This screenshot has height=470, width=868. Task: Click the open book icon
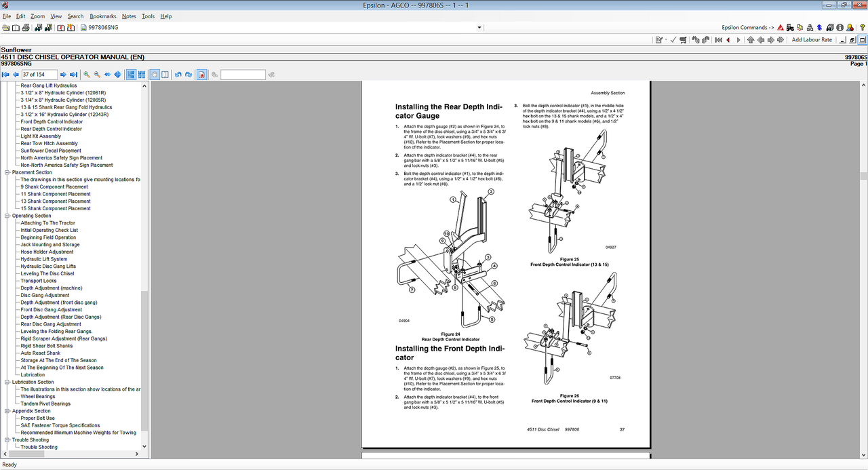(16, 28)
